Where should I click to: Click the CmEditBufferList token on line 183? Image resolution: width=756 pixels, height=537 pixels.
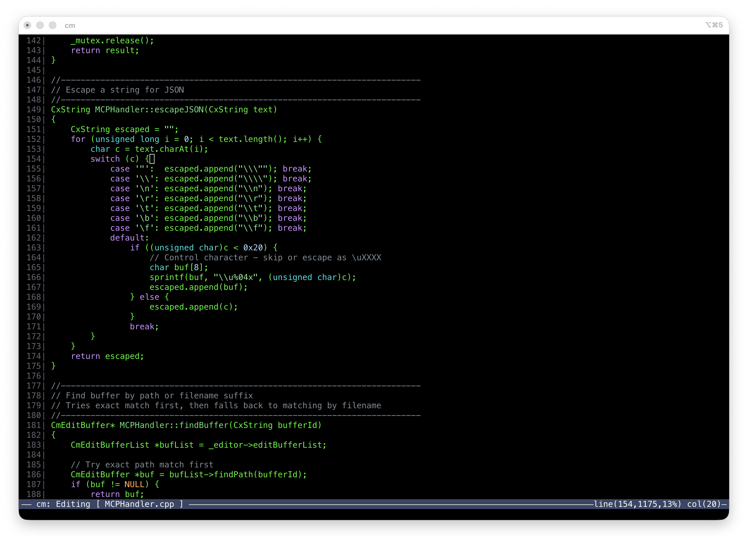[110, 445]
